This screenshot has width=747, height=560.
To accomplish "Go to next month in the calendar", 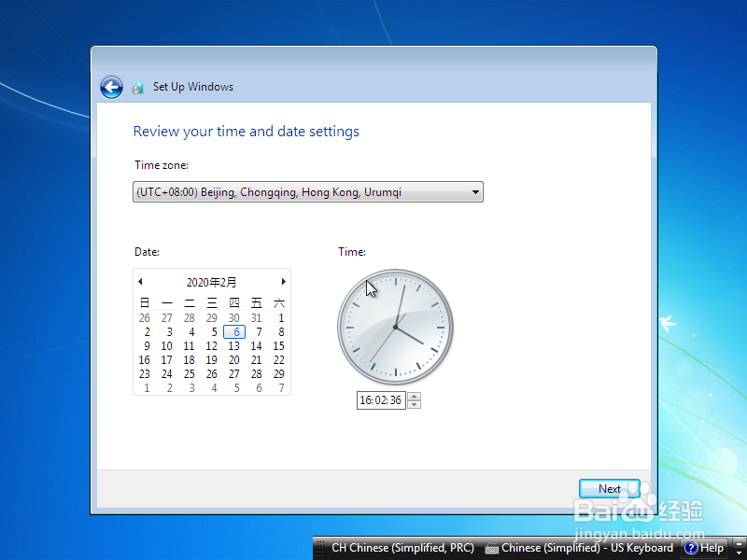I will pyautogui.click(x=284, y=282).
